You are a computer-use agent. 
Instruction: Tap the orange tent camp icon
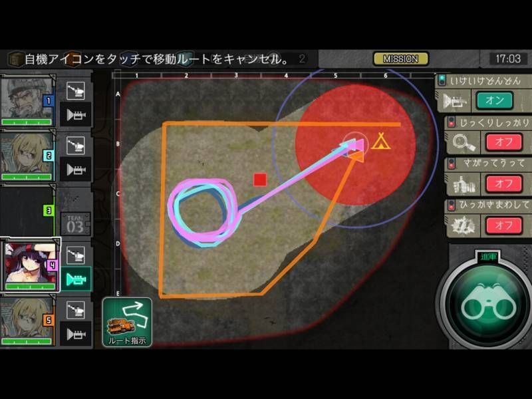click(381, 141)
